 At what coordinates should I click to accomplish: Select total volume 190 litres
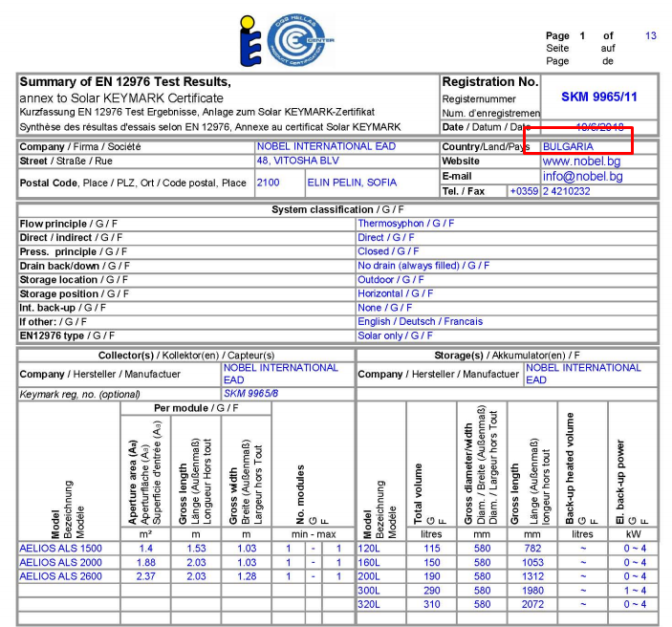click(431, 576)
